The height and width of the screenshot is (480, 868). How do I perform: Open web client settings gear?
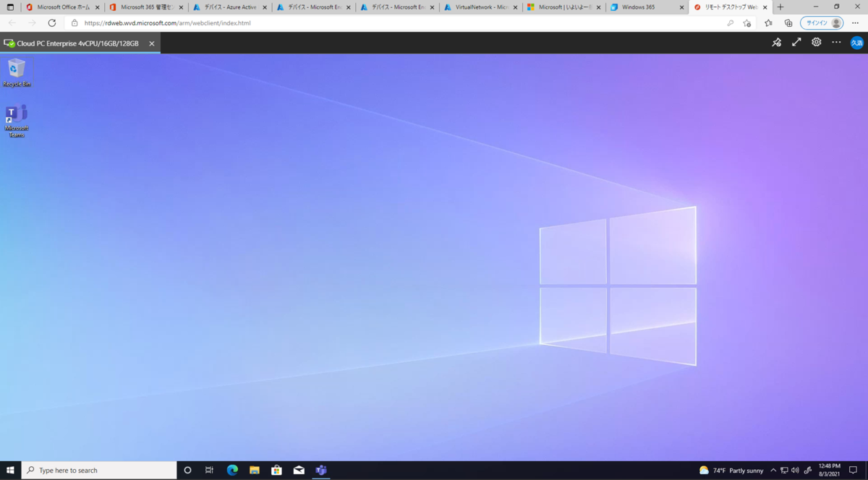tap(817, 43)
